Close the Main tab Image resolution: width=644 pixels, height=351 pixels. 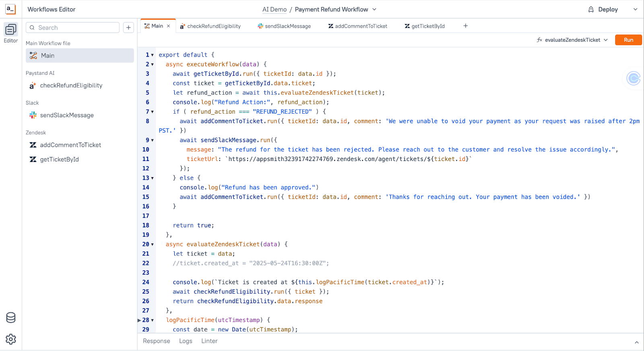pyautogui.click(x=169, y=26)
